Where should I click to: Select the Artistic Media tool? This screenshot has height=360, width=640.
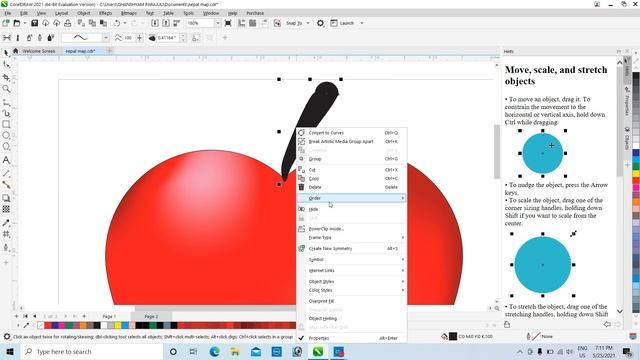pos(6,113)
